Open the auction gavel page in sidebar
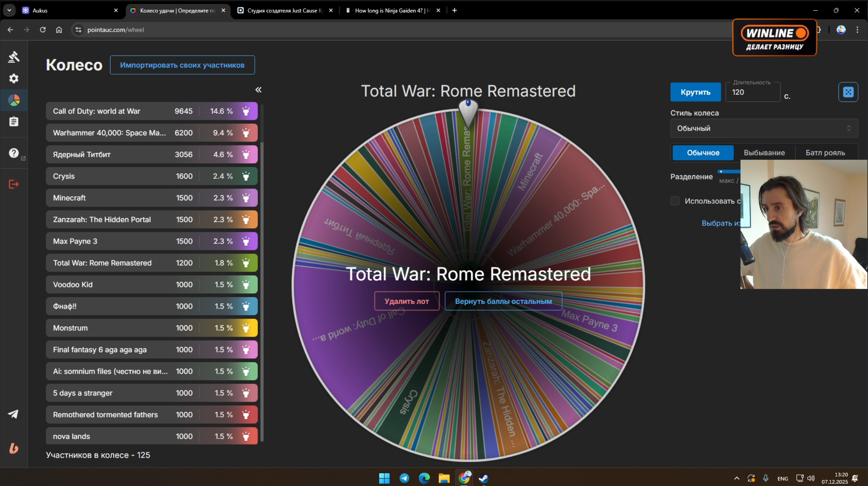The height and width of the screenshot is (486, 868). click(14, 57)
